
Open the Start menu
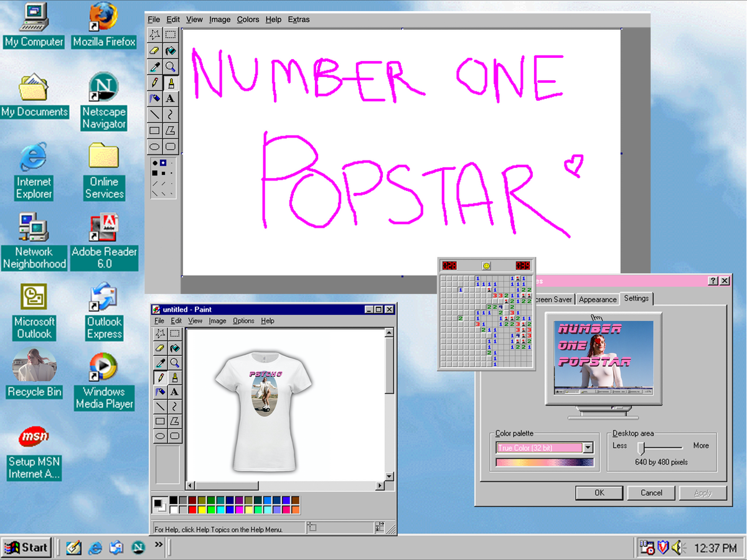(x=26, y=548)
